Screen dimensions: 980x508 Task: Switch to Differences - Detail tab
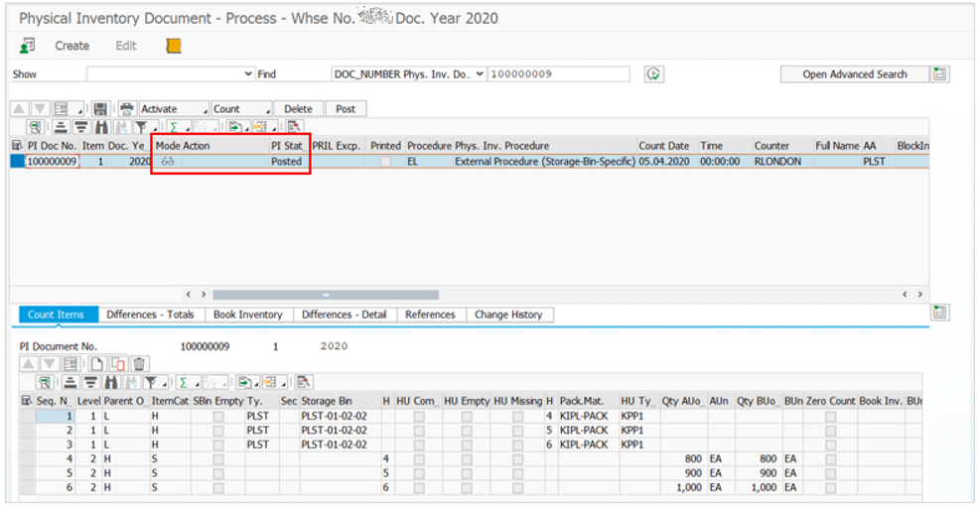click(345, 315)
